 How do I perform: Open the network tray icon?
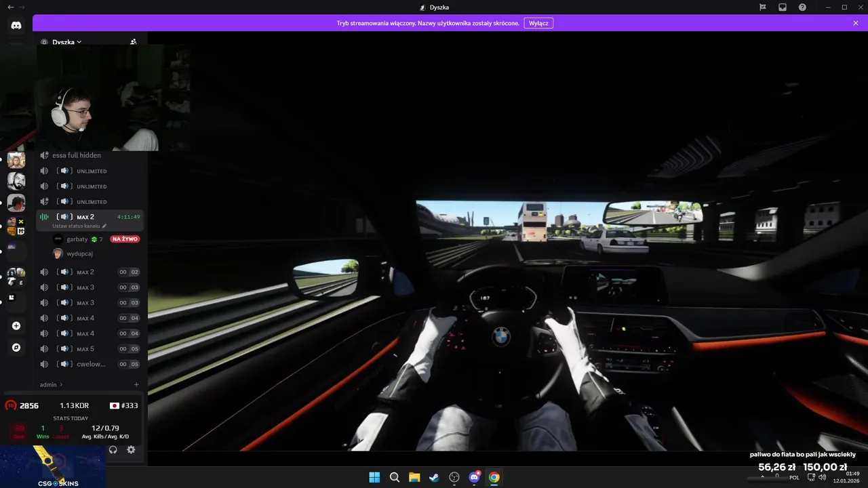coord(812,477)
